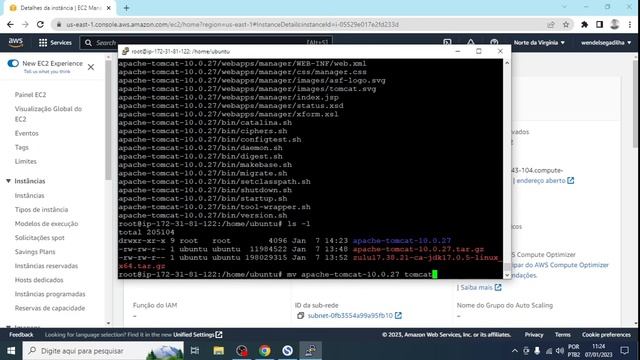
Task: Open Reservas de capacidade
Action: click(x=50, y=308)
